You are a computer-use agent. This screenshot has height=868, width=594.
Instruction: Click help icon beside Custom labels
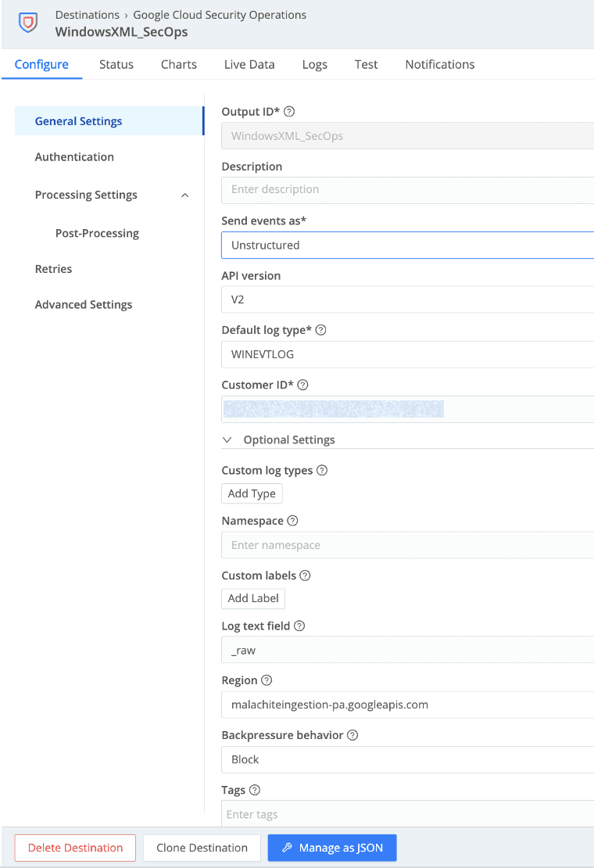[x=306, y=576]
